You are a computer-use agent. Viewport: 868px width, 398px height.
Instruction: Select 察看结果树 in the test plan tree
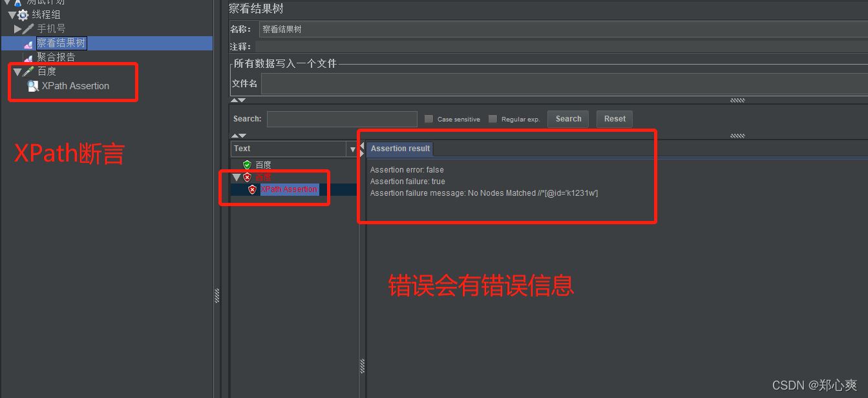pyautogui.click(x=61, y=43)
